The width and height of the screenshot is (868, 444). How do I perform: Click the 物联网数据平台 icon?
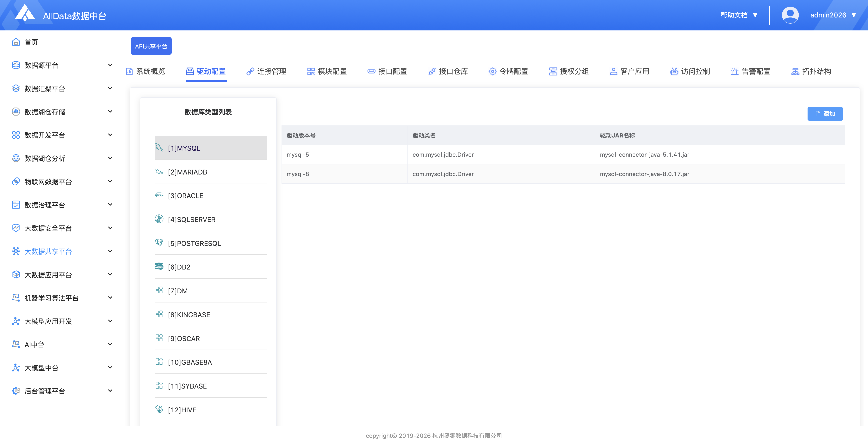coord(16,181)
